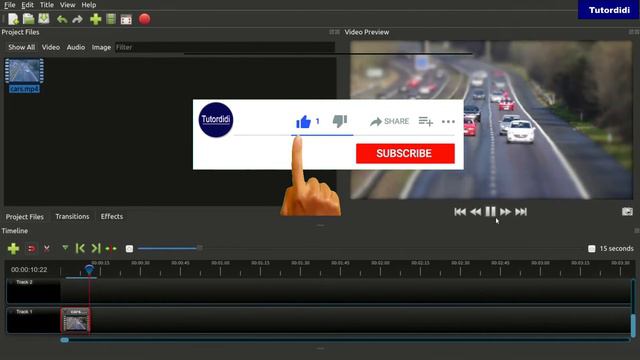Rewind the video preview
The width and height of the screenshot is (640, 360).
476,211
